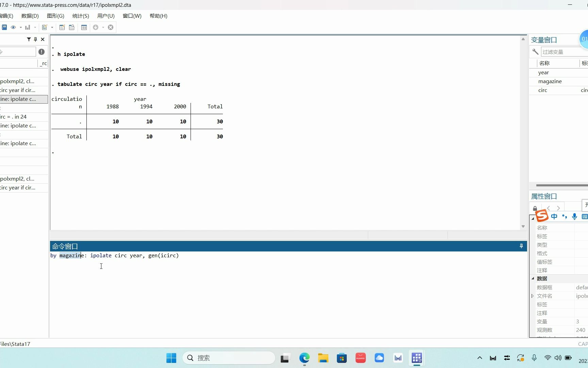588x368 pixels.
Task: Open the Windows Start menu
Action: click(x=171, y=358)
